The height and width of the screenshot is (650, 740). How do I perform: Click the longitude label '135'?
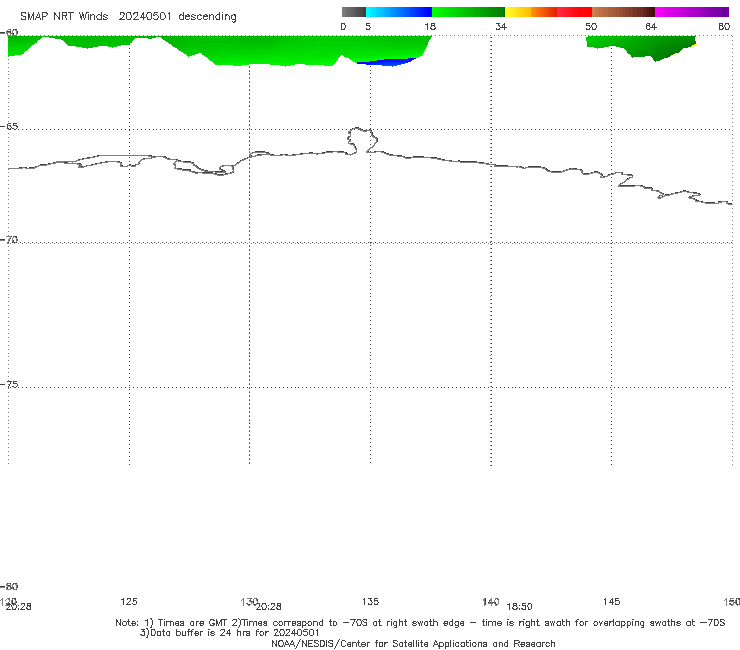370,601
